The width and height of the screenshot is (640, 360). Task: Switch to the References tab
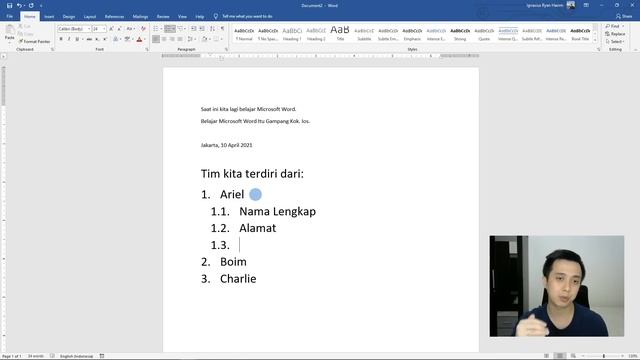[x=114, y=17]
